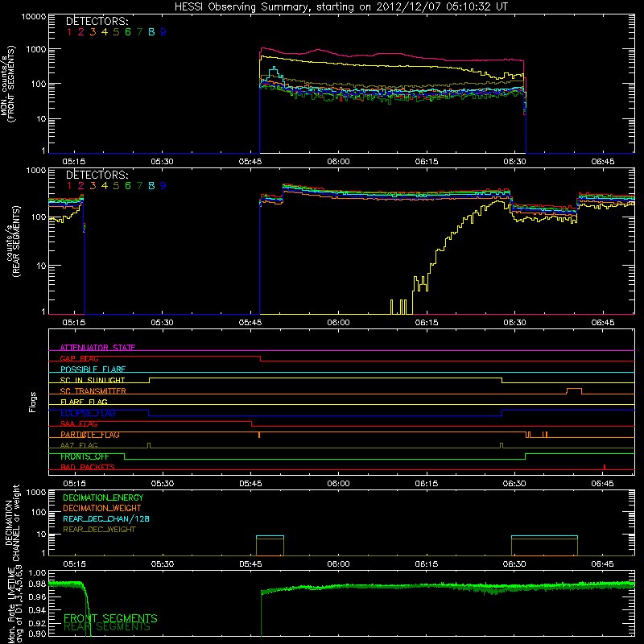Click detector number 8 in front segments legend

click(x=151, y=32)
